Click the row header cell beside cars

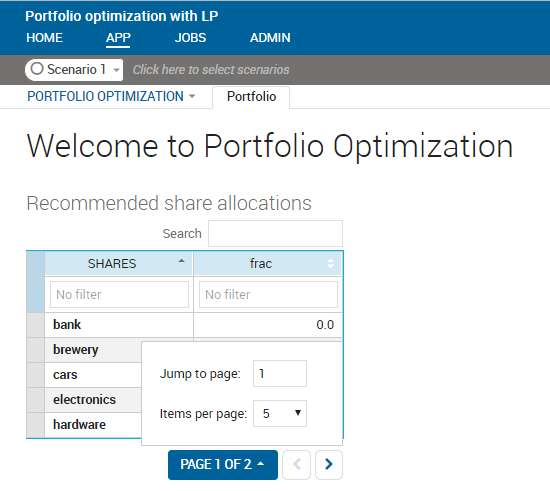(x=35, y=375)
